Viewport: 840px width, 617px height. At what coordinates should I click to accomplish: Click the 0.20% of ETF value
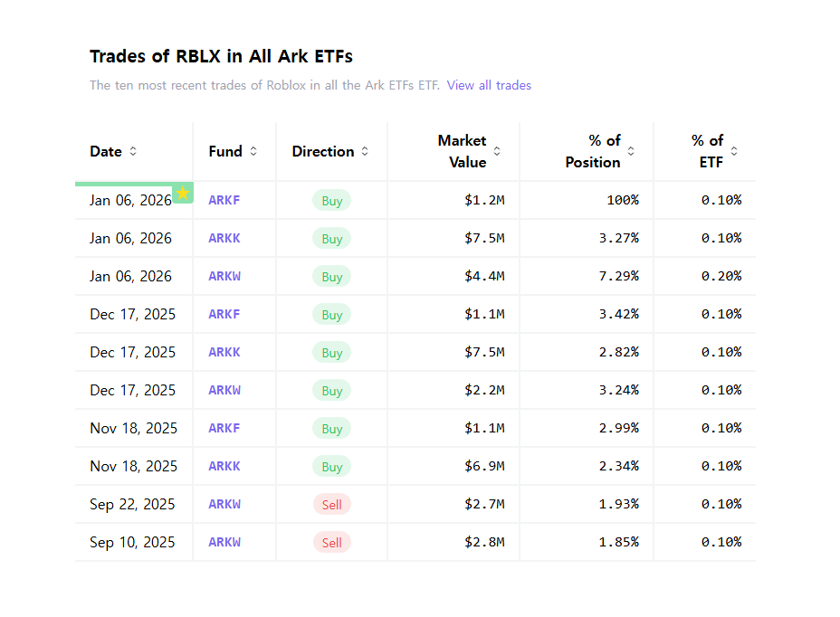click(x=721, y=276)
